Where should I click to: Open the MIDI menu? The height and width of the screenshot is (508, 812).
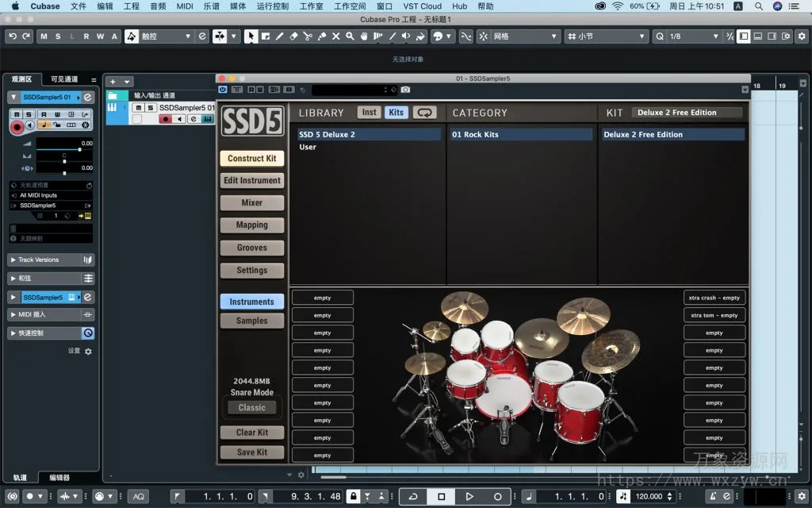point(185,6)
